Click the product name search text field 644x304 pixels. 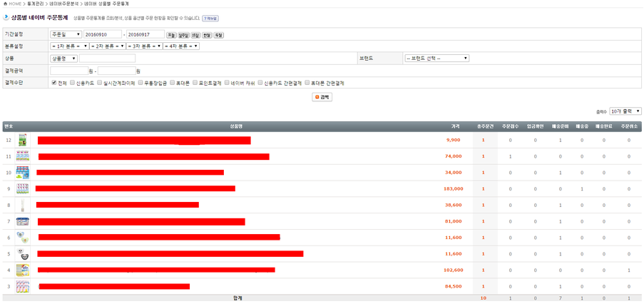pos(107,59)
